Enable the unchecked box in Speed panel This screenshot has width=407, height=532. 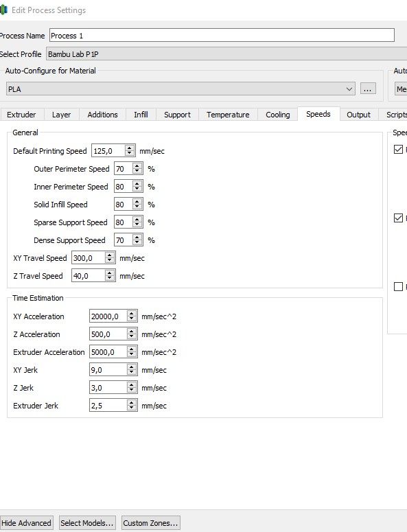(x=398, y=286)
